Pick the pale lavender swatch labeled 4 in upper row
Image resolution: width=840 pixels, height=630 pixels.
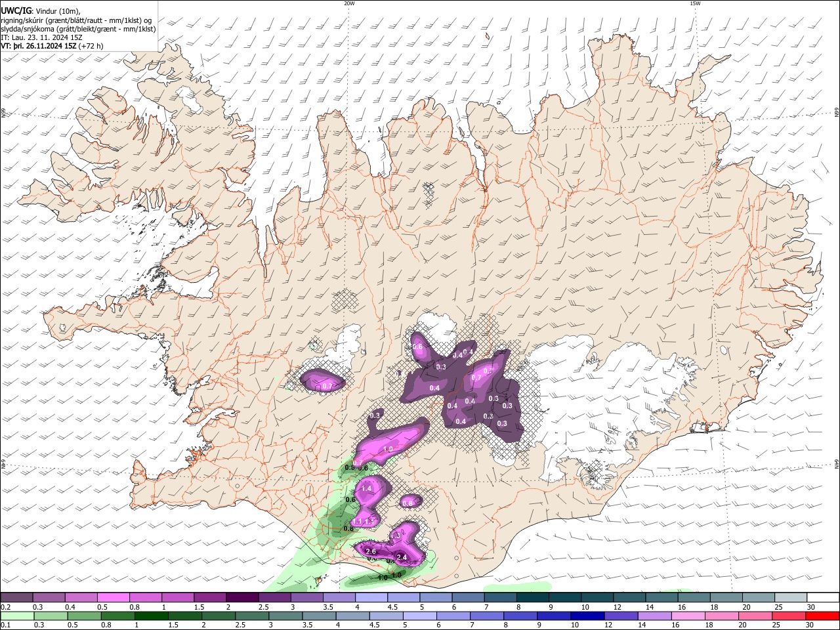[x=371, y=597]
